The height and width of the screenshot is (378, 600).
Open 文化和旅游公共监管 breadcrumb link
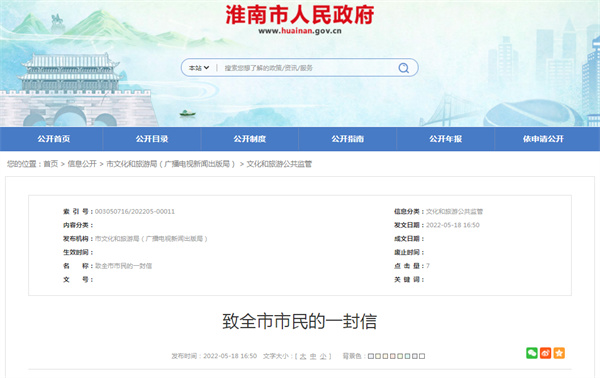(279, 164)
